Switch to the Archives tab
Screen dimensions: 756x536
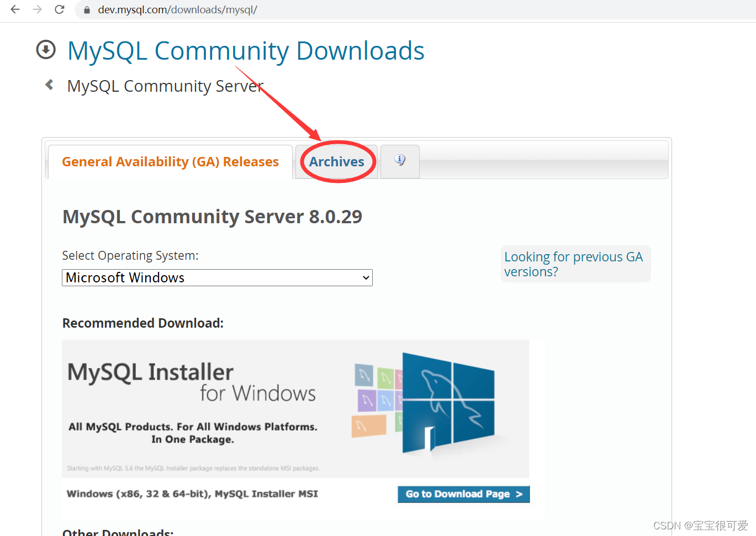click(x=336, y=162)
